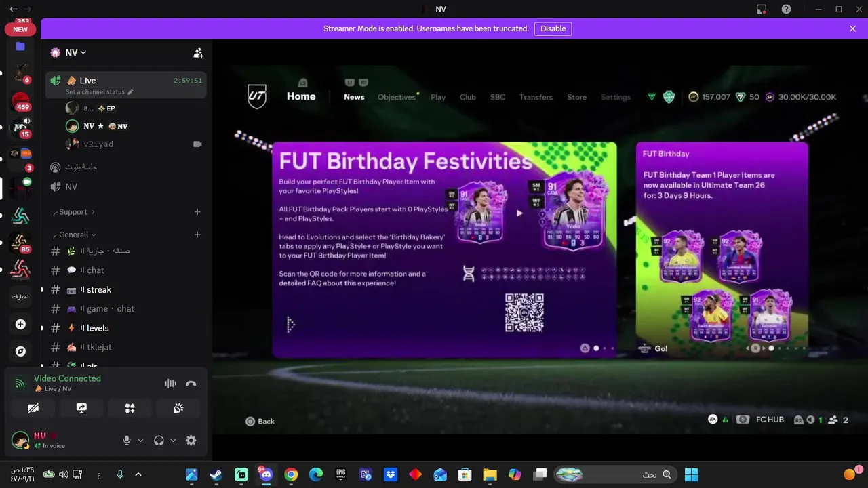
Task: Open Discord help question mark icon
Action: coord(786,9)
